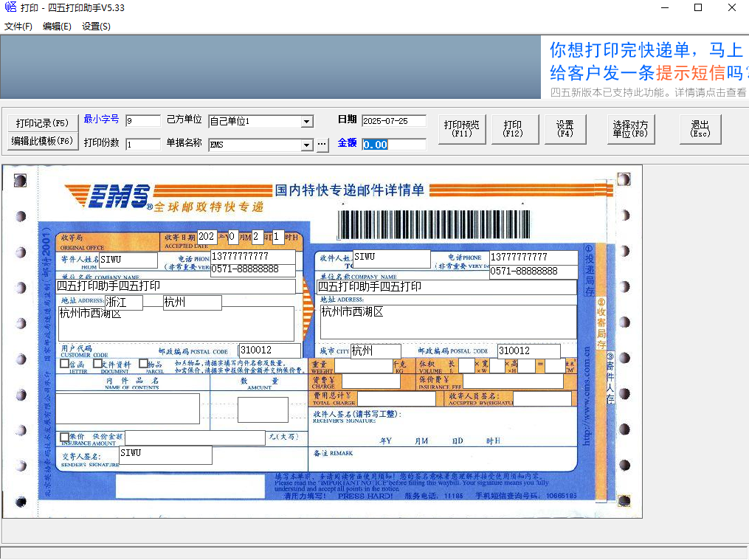Click the 日期 date field
The height and width of the screenshot is (560, 749).
click(x=393, y=121)
